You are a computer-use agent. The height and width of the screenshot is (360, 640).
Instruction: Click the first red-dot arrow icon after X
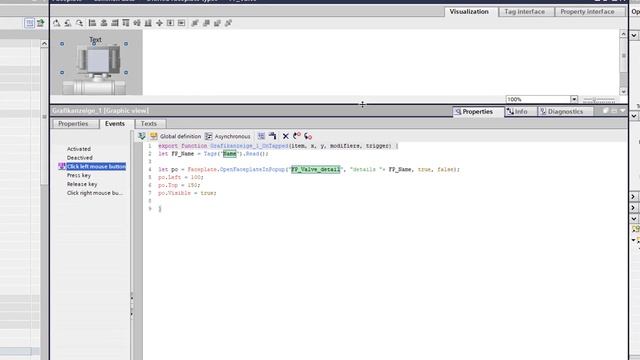coord(297,136)
